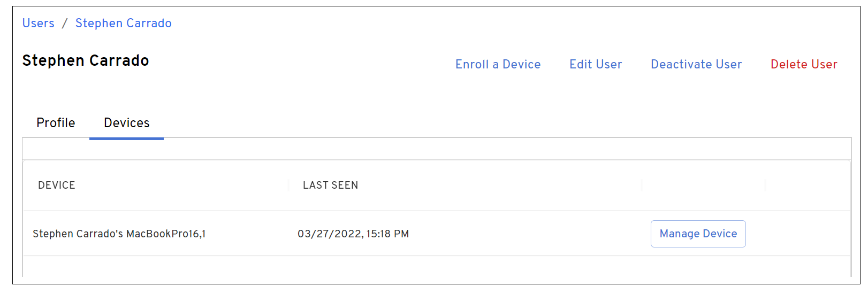Click Enroll a Device
Viewport: 868px width, 294px height.
click(498, 65)
